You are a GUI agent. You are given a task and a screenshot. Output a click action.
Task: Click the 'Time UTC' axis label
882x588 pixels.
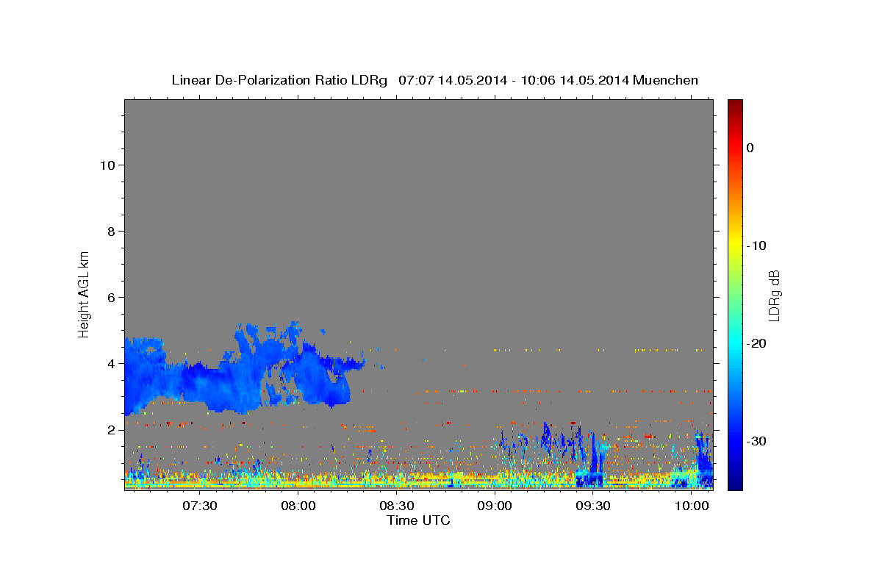click(x=418, y=520)
